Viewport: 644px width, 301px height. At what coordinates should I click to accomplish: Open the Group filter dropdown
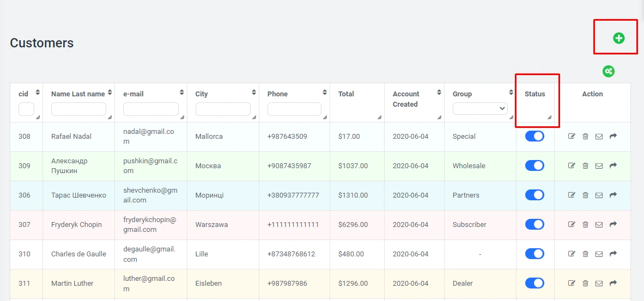pos(479,109)
